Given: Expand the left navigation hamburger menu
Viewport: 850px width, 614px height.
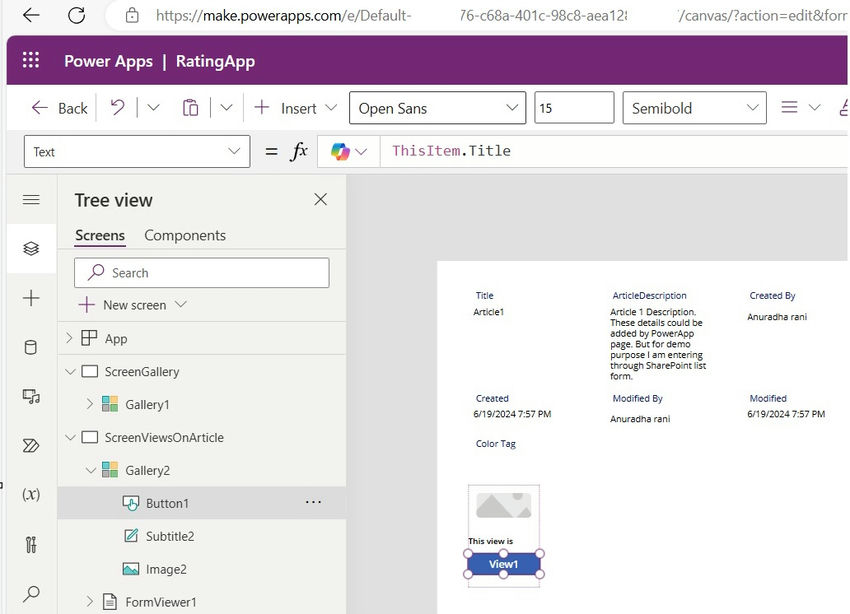Looking at the screenshot, I should click(x=31, y=199).
